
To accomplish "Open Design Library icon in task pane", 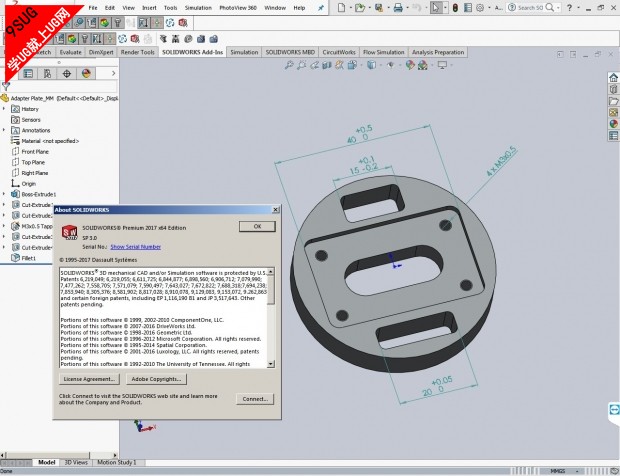I will [613, 89].
